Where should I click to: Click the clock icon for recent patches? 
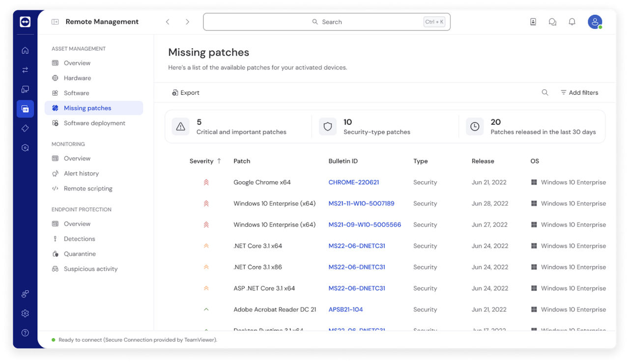tap(475, 127)
